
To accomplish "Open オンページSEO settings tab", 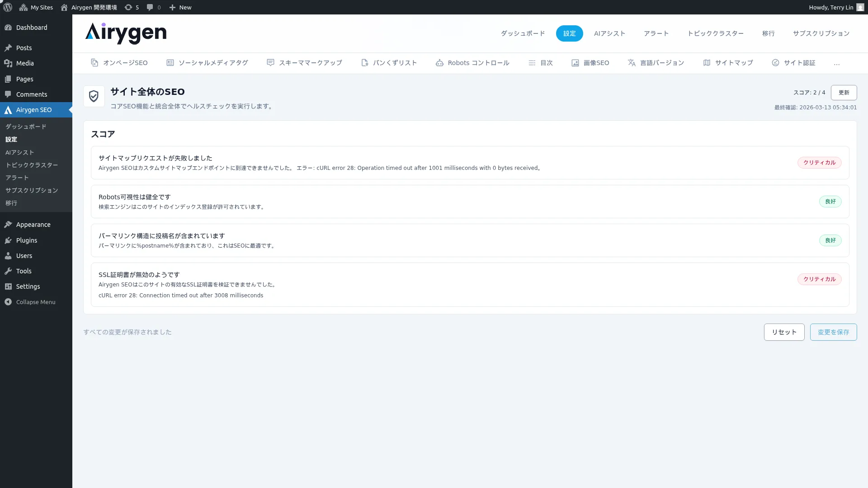I will click(x=119, y=63).
